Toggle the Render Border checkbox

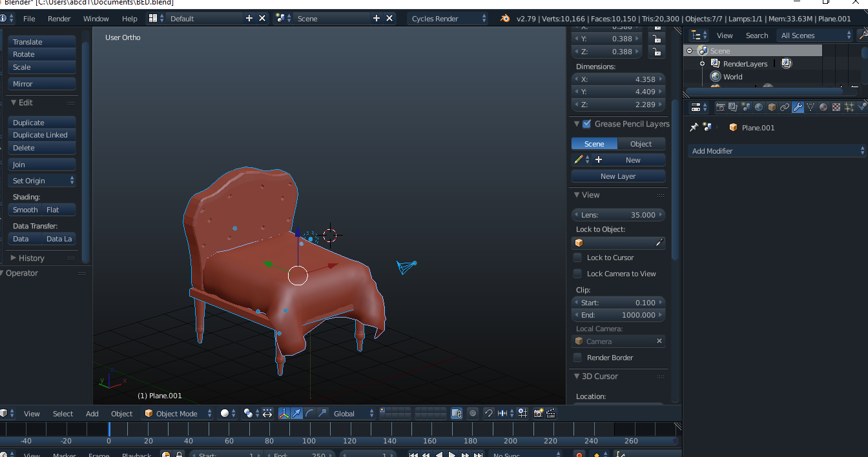[577, 358]
